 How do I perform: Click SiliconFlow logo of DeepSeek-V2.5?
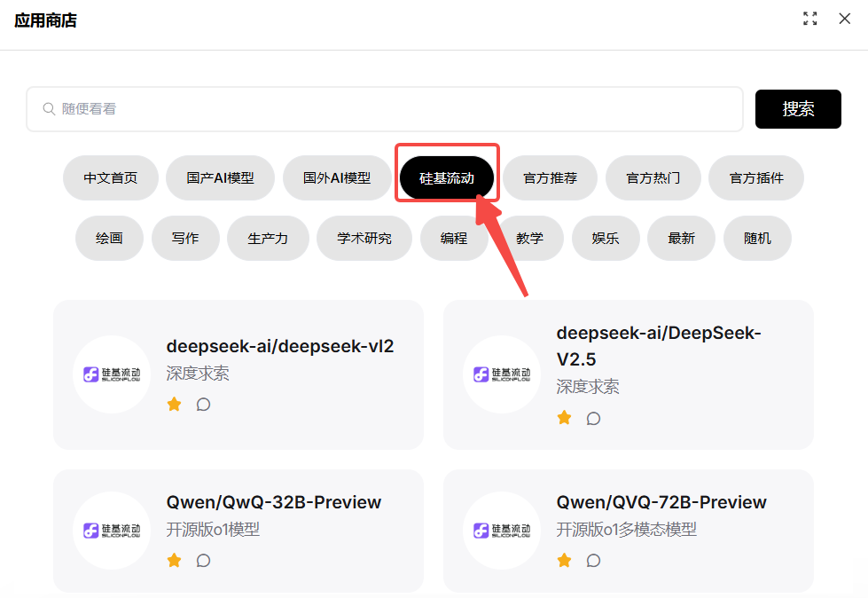(x=502, y=374)
